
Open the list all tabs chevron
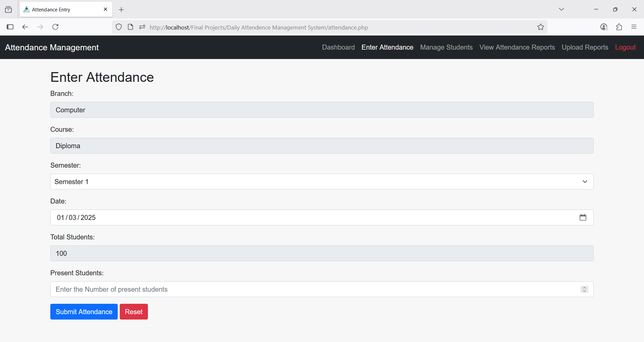click(561, 9)
